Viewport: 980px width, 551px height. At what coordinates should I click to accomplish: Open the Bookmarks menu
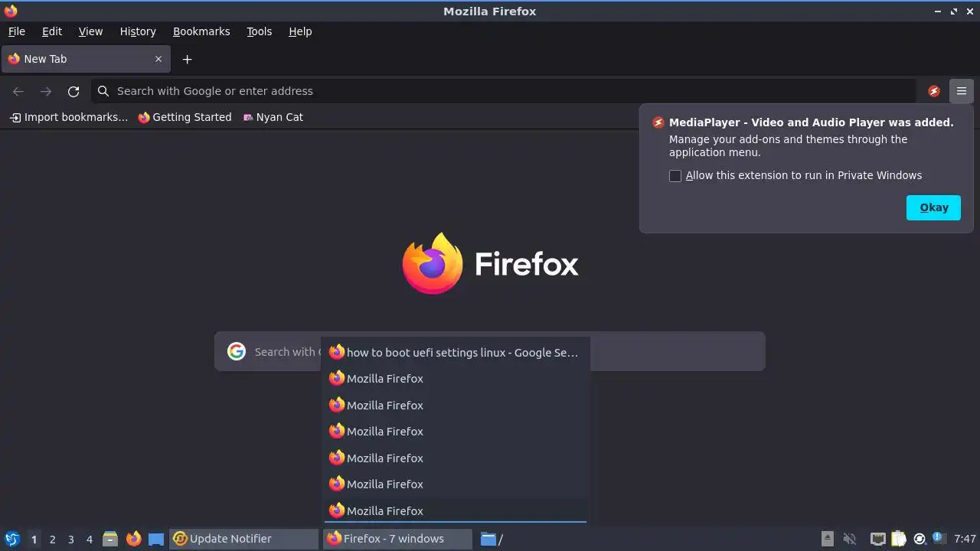(x=201, y=31)
